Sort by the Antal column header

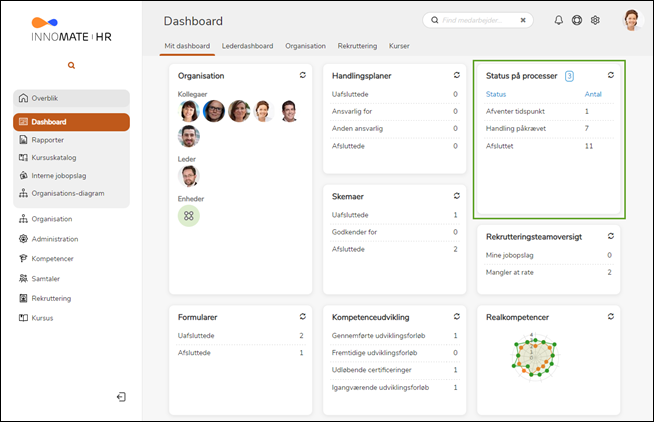(593, 94)
